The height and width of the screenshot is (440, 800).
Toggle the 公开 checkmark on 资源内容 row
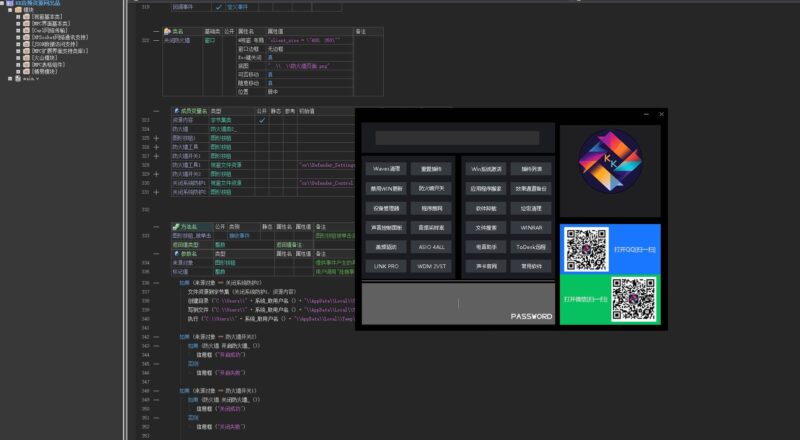(x=262, y=120)
